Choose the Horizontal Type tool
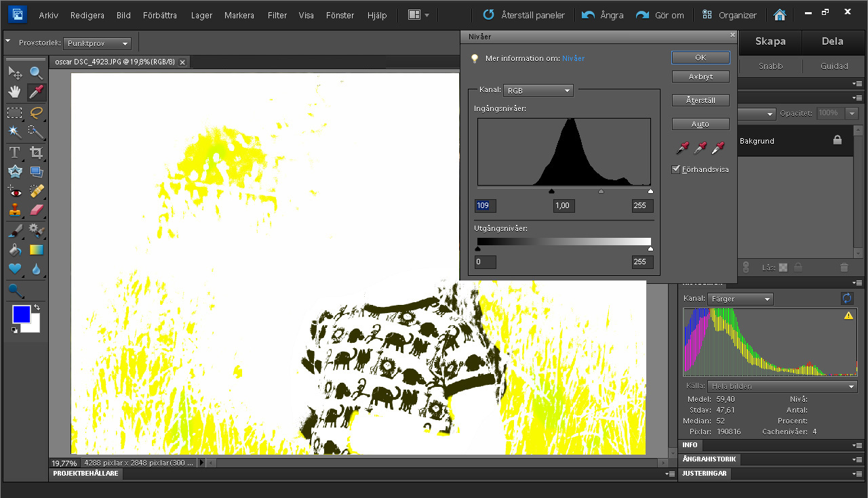Viewport: 868px width, 498px height. [x=14, y=152]
